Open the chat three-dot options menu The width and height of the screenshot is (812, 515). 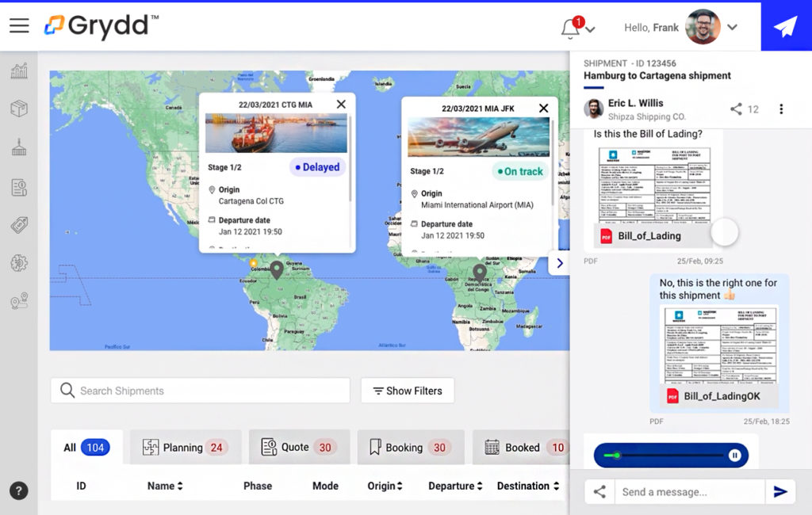(781, 109)
